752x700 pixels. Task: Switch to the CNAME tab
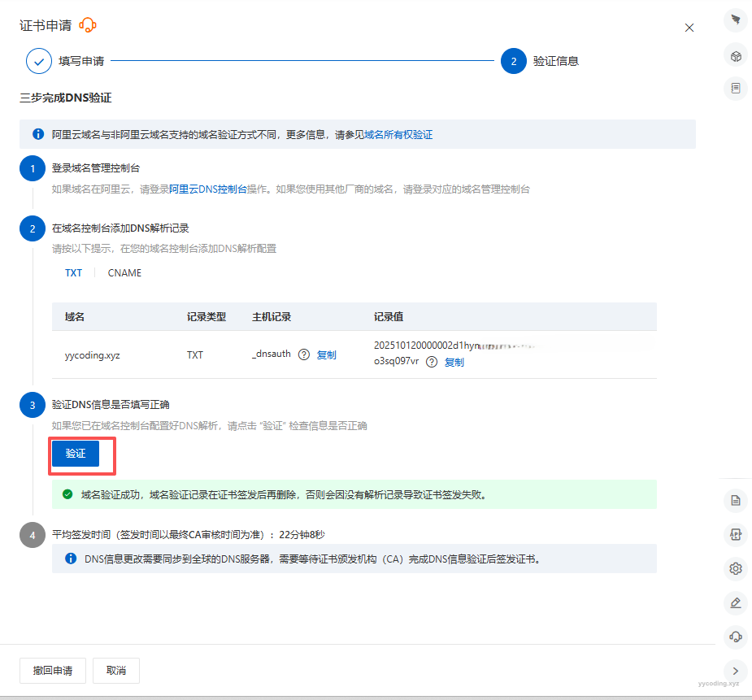124,273
